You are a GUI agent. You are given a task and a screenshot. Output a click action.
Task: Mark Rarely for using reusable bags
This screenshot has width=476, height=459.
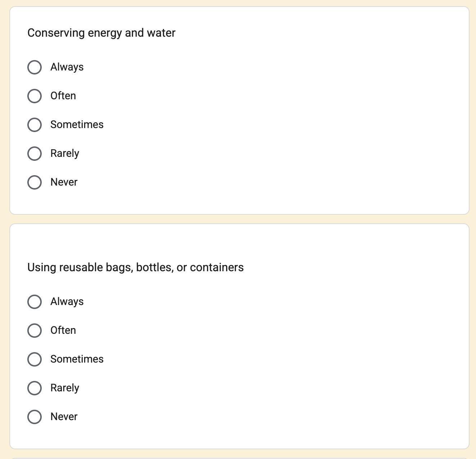35,388
